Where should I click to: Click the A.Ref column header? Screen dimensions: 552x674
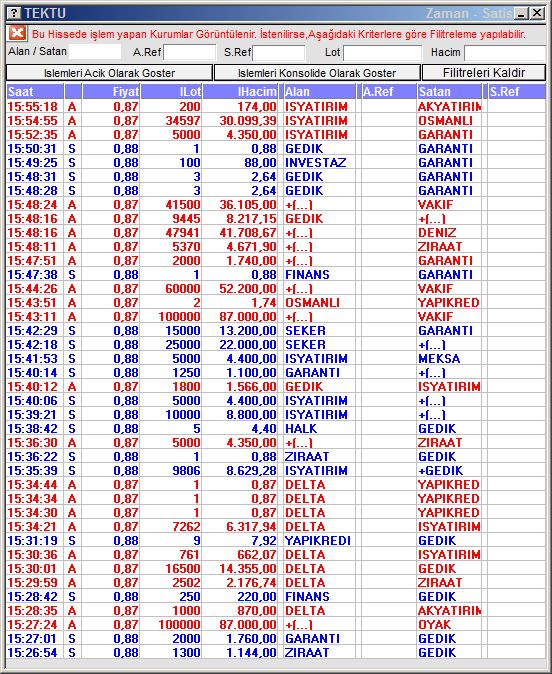click(389, 92)
